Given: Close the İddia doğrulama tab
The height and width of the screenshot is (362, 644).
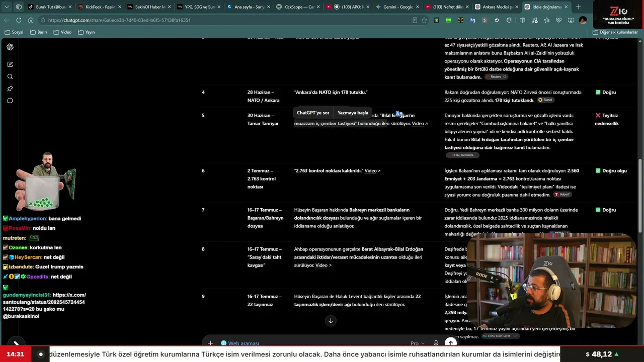Looking at the screenshot, I should 566,7.
